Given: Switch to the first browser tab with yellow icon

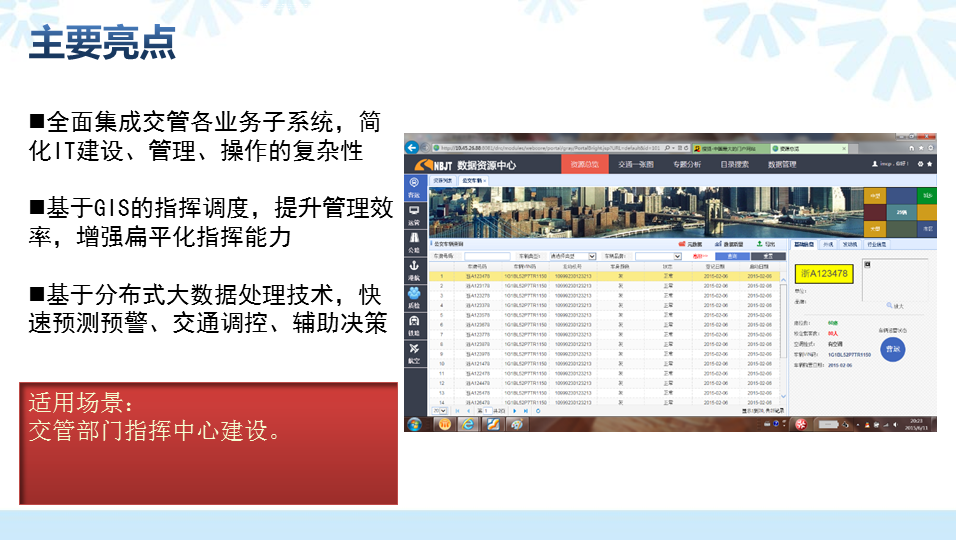Looking at the screenshot, I should [730, 148].
